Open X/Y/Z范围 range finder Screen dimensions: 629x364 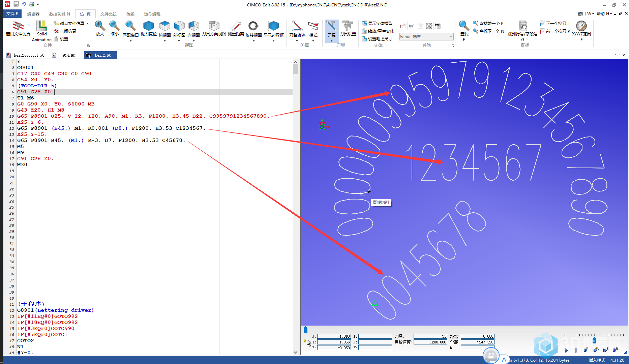581,30
